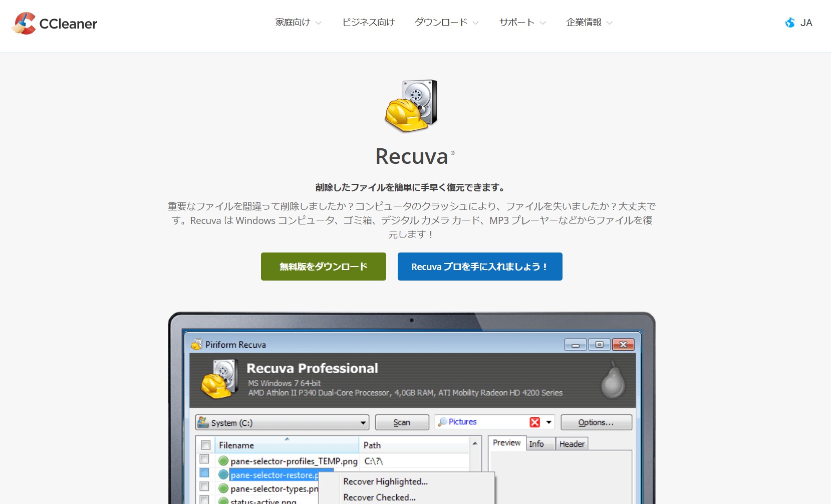Uncheck the pane-selector-restore file checkbox

point(204,473)
